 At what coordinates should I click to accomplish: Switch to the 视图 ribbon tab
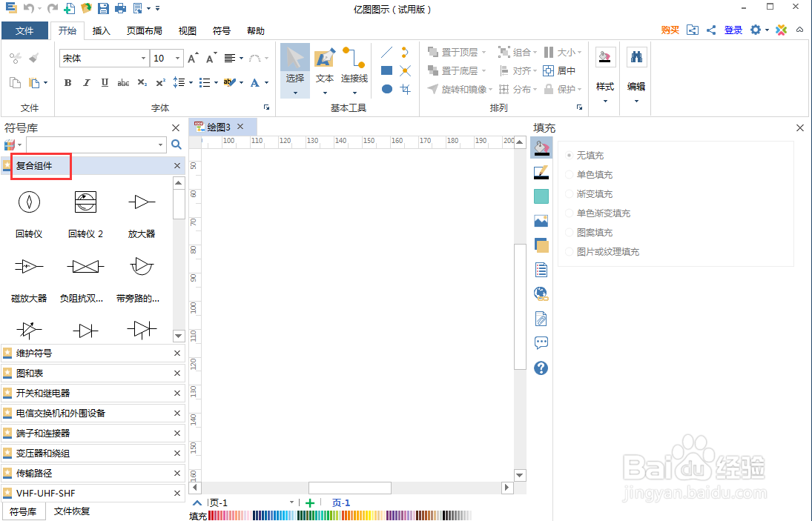pos(188,30)
